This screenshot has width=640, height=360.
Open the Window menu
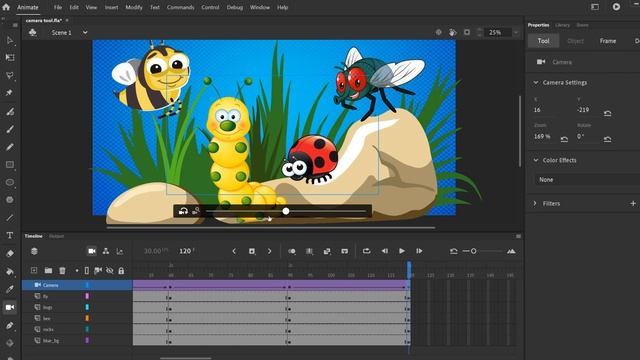[260, 7]
